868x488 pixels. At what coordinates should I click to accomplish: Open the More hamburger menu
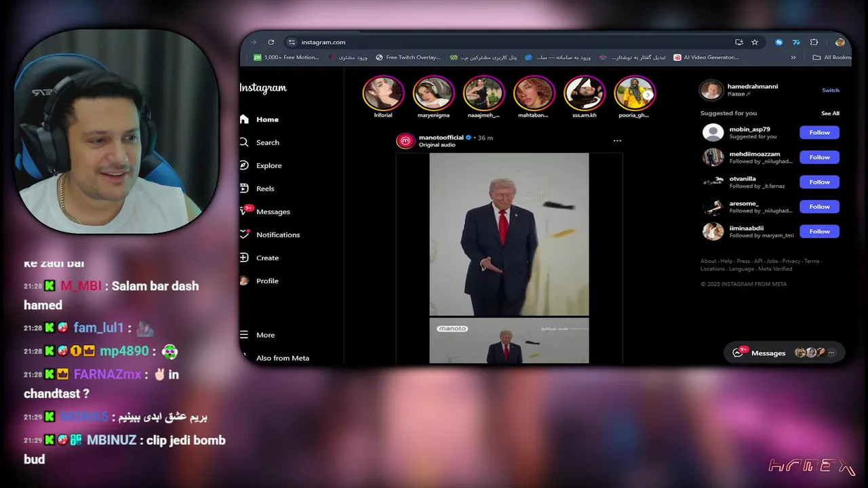pos(244,335)
